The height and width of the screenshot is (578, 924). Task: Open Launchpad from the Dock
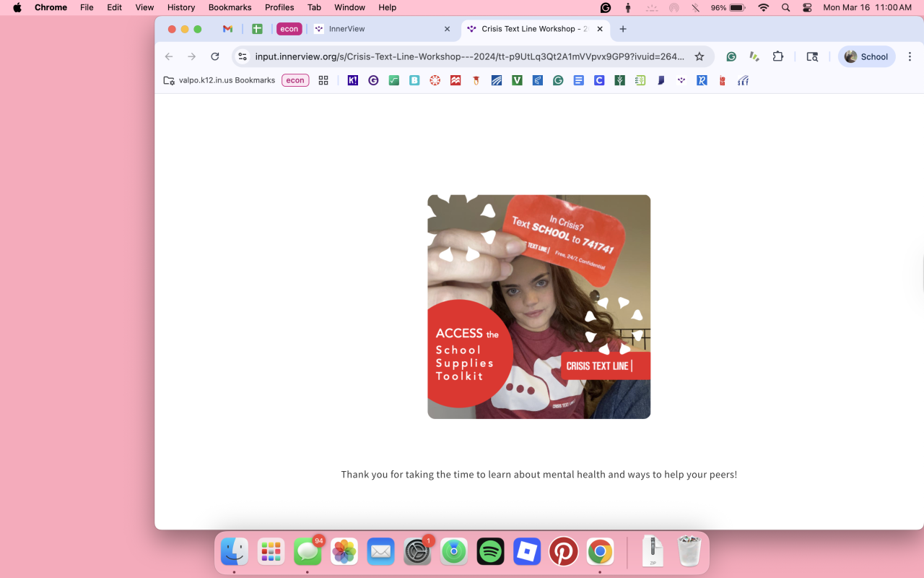pyautogui.click(x=271, y=552)
